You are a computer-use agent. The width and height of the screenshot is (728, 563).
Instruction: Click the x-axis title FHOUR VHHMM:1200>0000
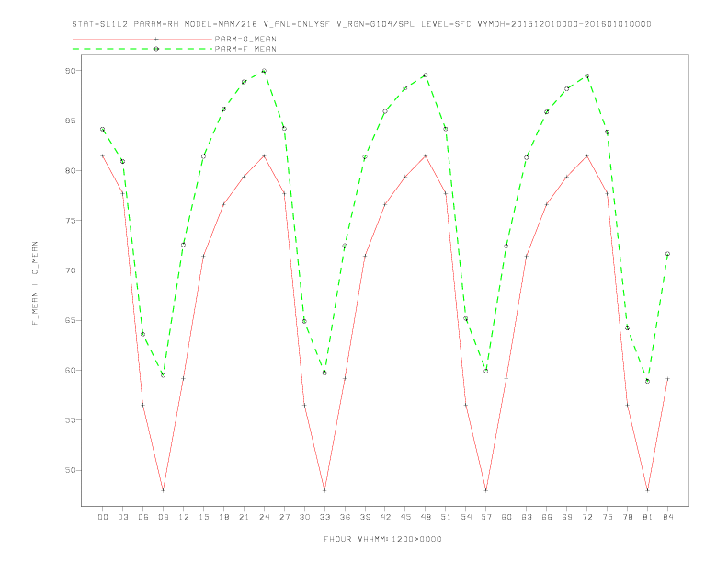coord(382,539)
